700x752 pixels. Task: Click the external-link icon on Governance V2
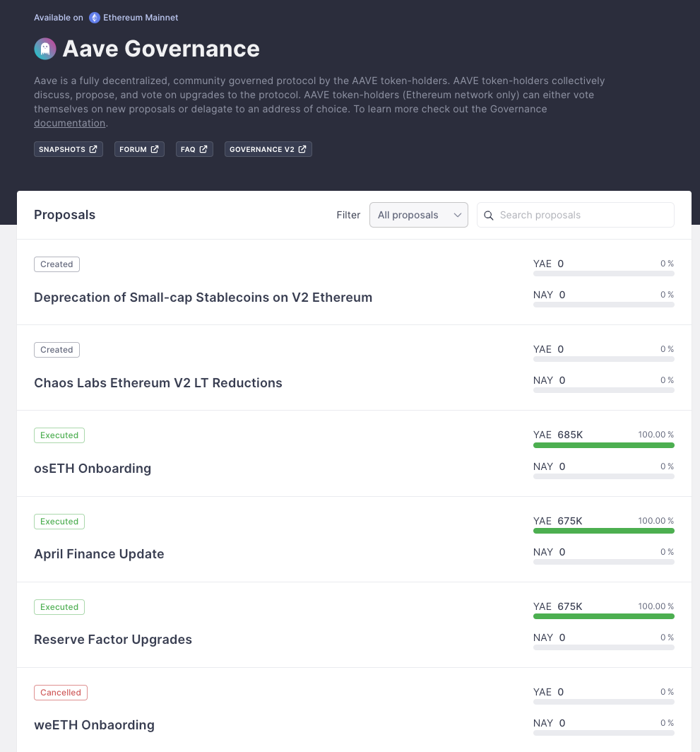tap(302, 149)
